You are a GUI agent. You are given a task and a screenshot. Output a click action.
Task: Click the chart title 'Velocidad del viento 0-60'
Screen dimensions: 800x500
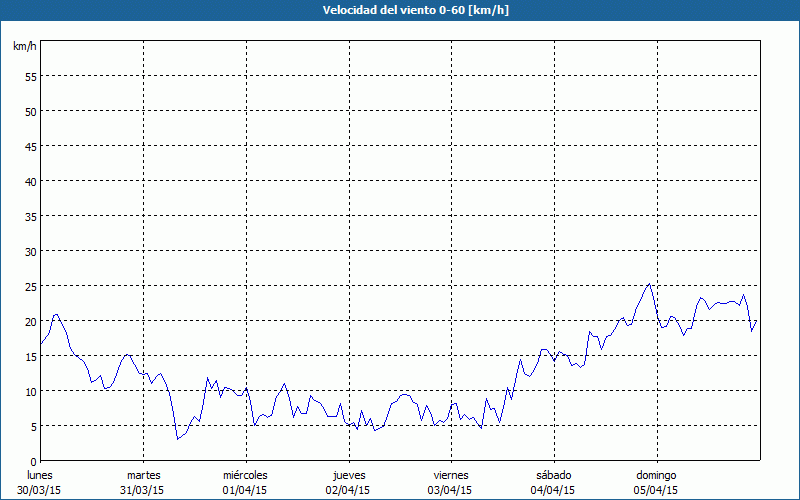pyautogui.click(x=399, y=11)
